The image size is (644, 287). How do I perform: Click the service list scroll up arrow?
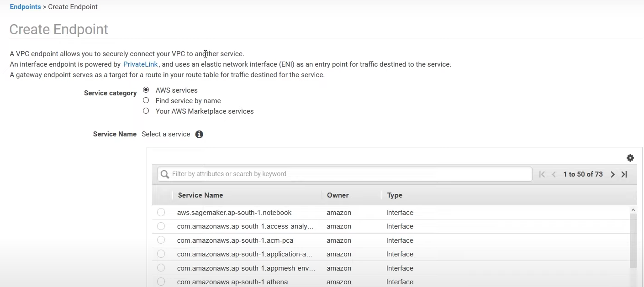[x=633, y=210]
